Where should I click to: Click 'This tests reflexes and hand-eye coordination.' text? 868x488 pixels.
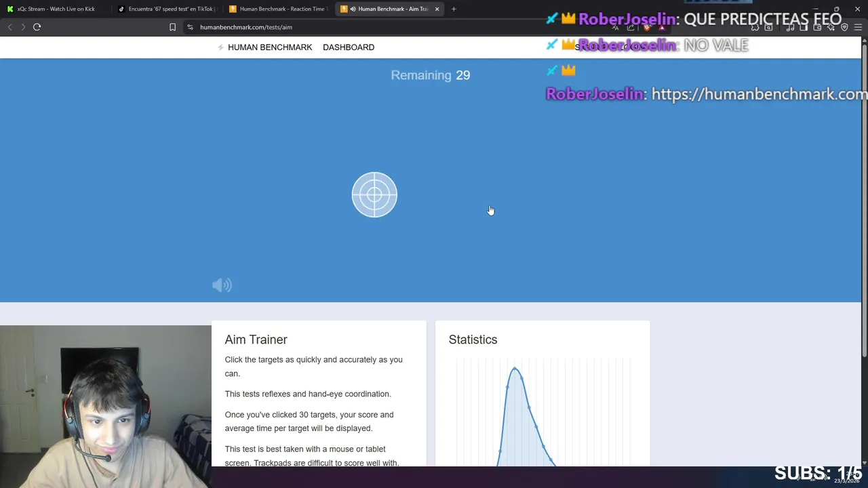(x=308, y=394)
